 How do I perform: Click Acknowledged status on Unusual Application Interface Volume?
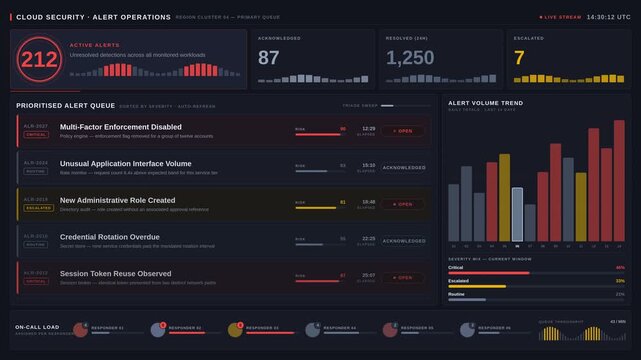click(x=404, y=168)
